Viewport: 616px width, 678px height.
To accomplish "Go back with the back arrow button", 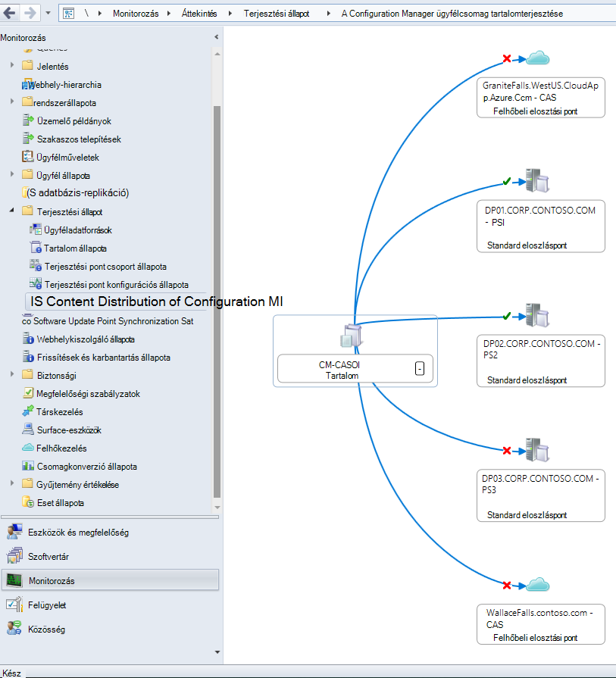I will tap(10, 13).
